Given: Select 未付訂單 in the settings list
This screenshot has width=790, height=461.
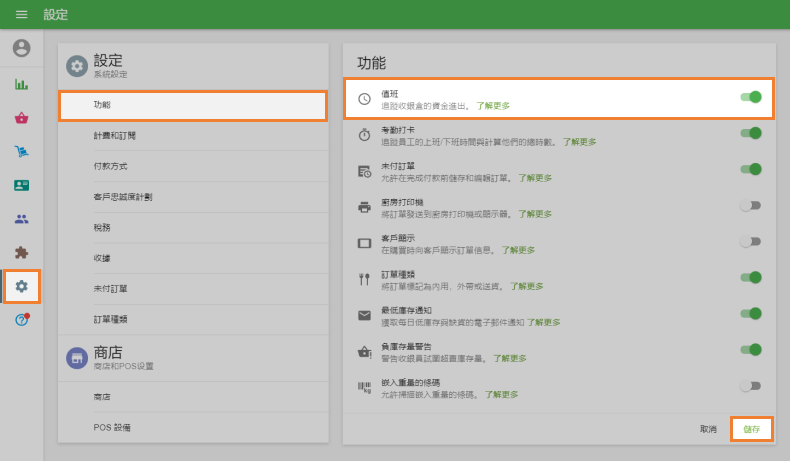Looking at the screenshot, I should click(193, 289).
